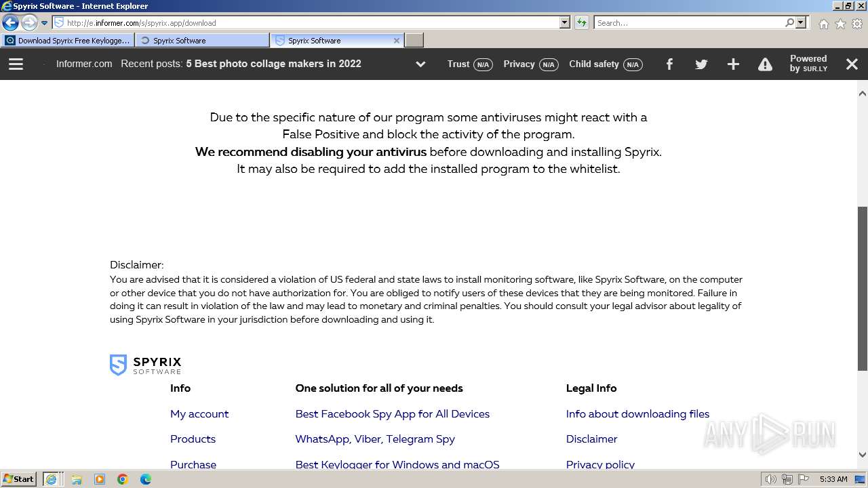Open the hamburger menu on Informer bar

[x=16, y=64]
